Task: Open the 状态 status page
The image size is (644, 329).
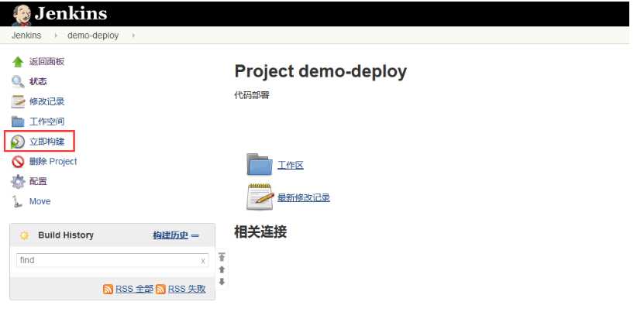Action: pyautogui.click(x=38, y=81)
